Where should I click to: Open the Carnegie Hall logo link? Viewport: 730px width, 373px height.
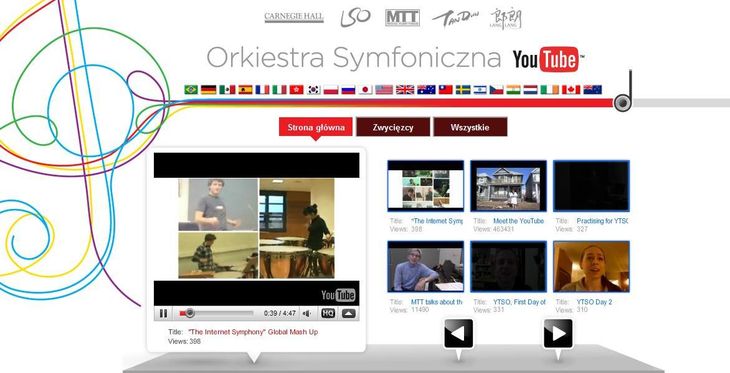click(x=294, y=18)
